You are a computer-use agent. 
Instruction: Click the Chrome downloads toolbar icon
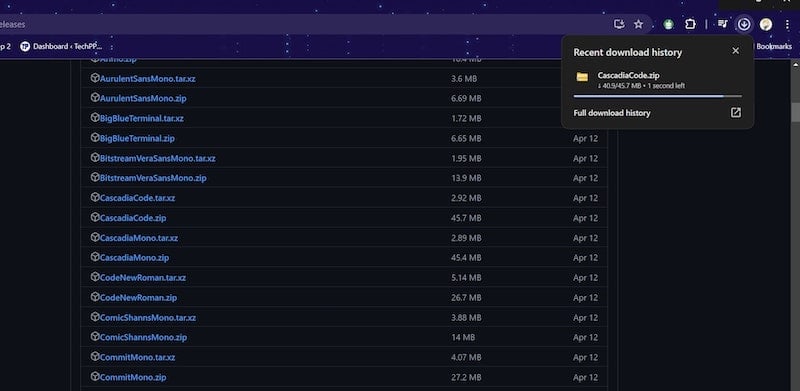click(744, 24)
